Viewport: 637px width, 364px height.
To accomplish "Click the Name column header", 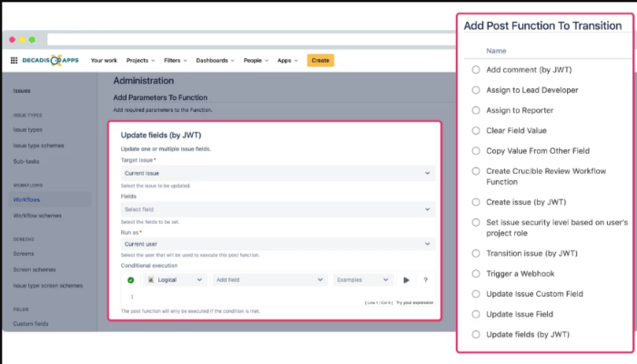I will (x=496, y=51).
